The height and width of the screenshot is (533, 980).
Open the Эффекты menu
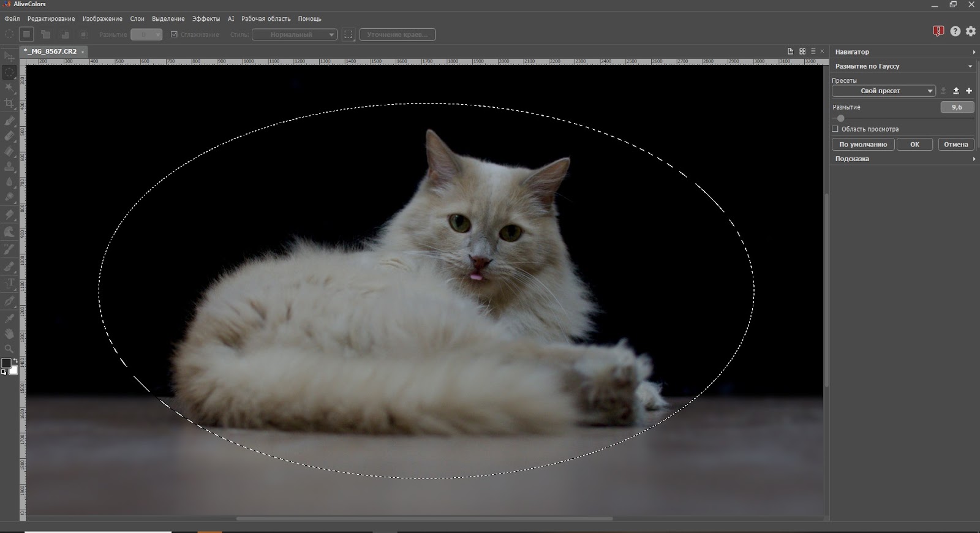[x=206, y=19]
